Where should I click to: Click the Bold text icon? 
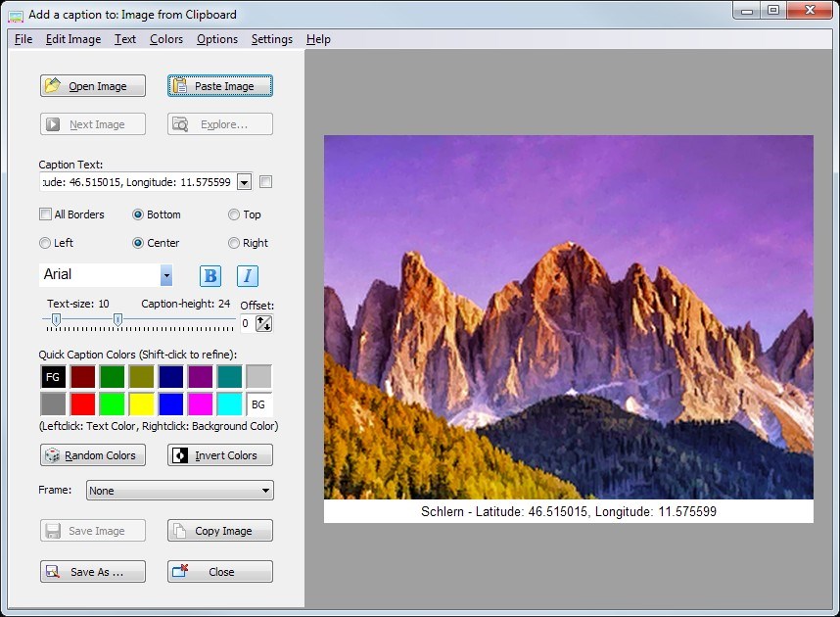[x=210, y=276]
